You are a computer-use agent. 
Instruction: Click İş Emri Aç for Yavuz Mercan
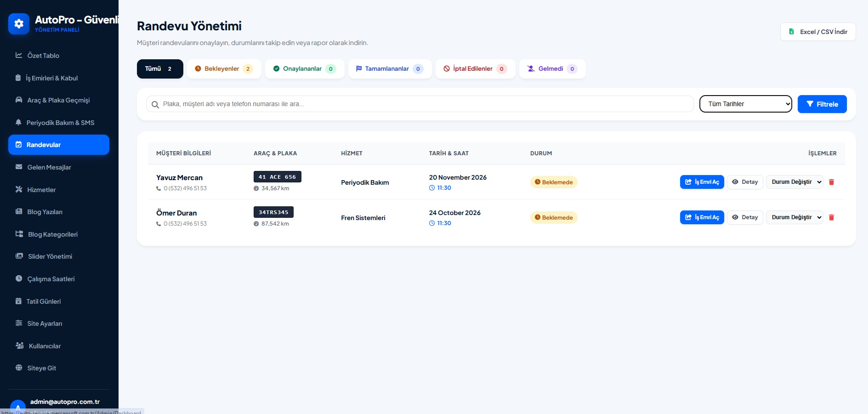click(x=702, y=182)
